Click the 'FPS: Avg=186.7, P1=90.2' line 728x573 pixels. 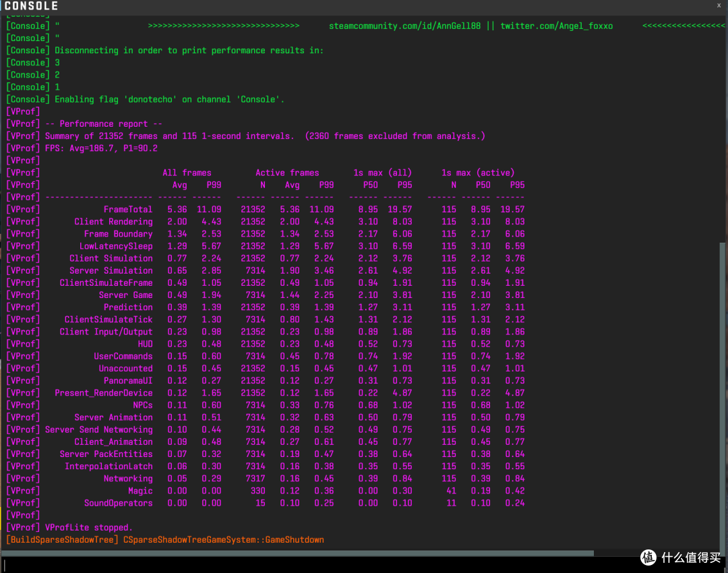[101, 148]
